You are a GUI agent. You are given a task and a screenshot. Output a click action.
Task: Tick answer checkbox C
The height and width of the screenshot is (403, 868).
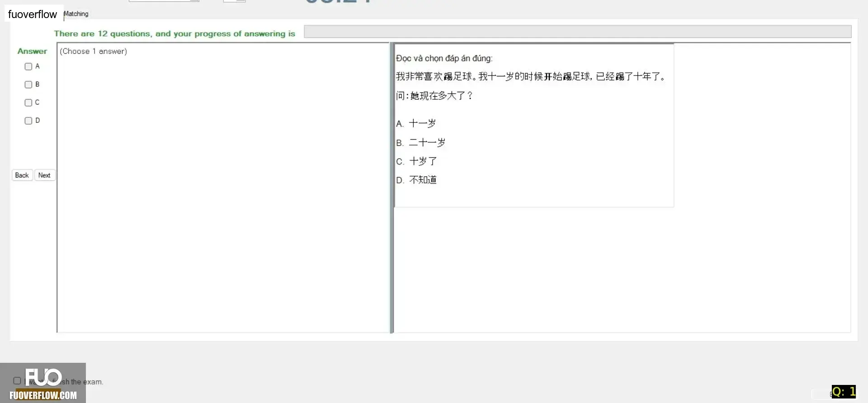pos(28,103)
